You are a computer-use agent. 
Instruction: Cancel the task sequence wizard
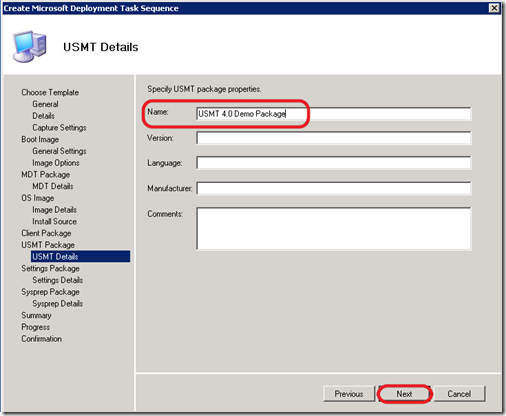click(459, 394)
